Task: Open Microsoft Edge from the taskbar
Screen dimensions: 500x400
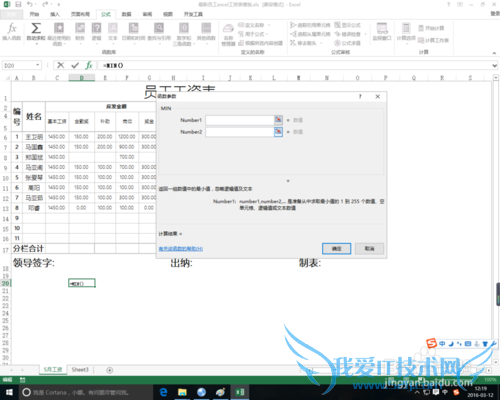Action: click(x=163, y=392)
